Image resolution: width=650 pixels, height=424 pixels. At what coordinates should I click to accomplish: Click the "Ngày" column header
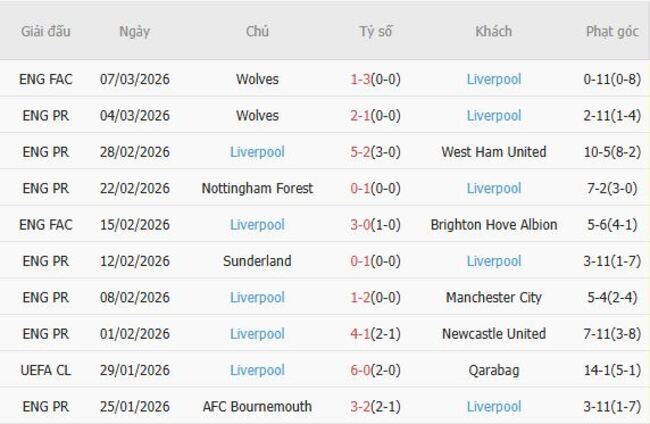click(x=134, y=31)
